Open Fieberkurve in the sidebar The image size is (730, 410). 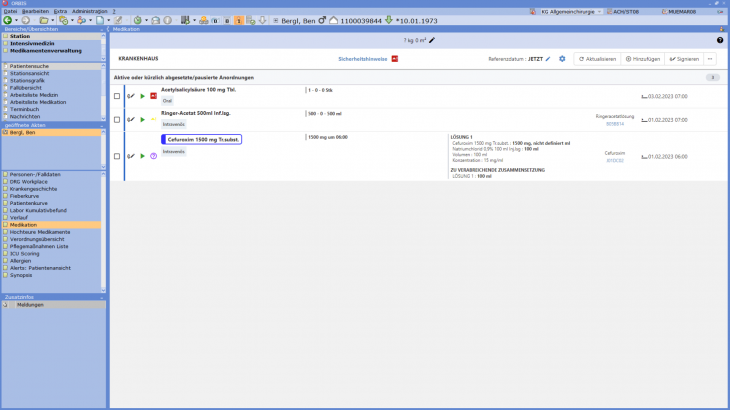click(28, 195)
